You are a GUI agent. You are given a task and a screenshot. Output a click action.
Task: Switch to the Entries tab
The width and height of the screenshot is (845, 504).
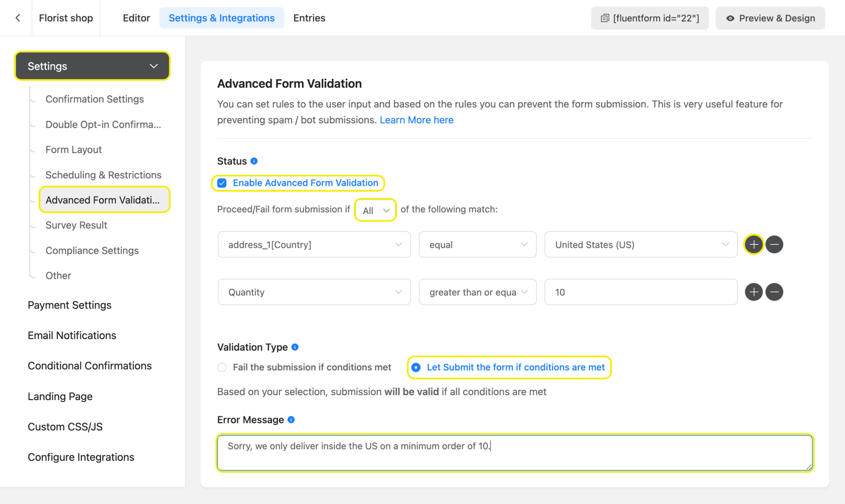tap(309, 18)
